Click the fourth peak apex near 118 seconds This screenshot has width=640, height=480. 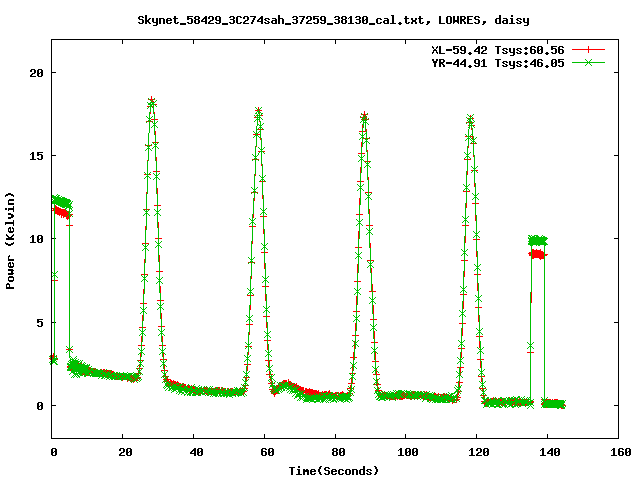pyautogui.click(x=470, y=119)
